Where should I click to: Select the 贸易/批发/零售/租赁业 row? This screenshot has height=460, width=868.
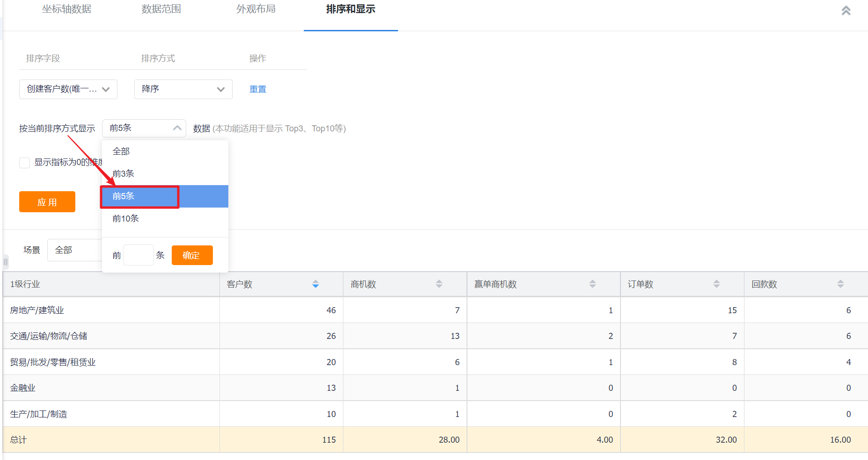coord(435,362)
